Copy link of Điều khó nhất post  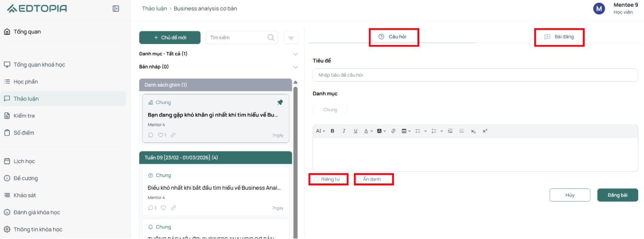[x=173, y=208]
